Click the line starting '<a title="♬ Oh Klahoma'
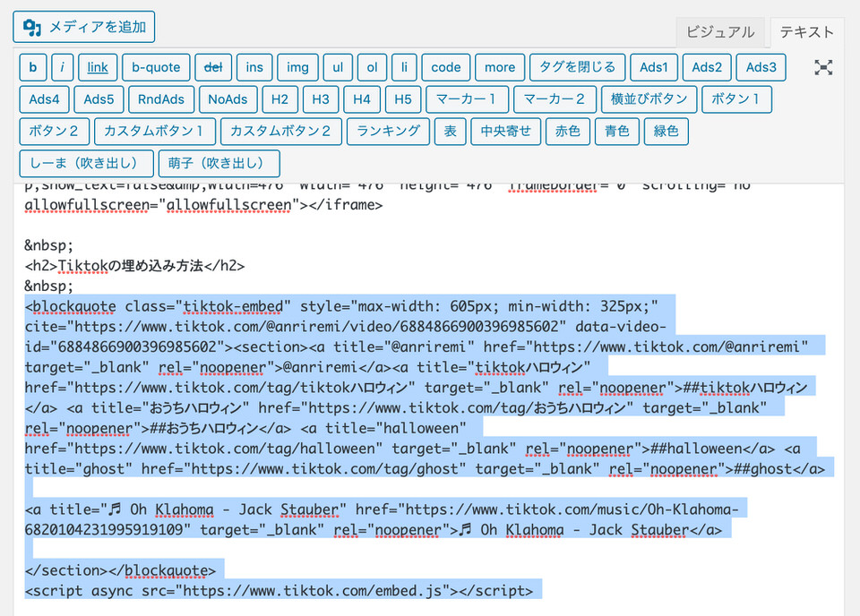This screenshot has width=860, height=616. pos(382,509)
